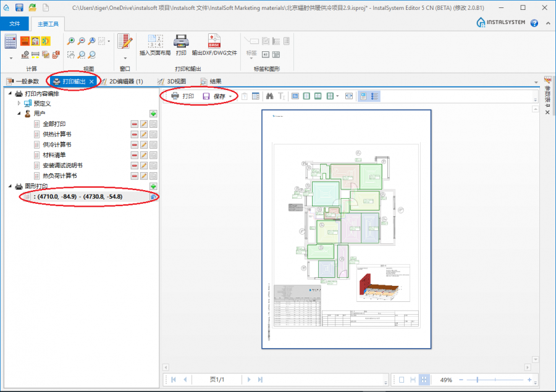Collapse the 用户 tree node
The height and width of the screenshot is (392, 556).
tap(19, 114)
